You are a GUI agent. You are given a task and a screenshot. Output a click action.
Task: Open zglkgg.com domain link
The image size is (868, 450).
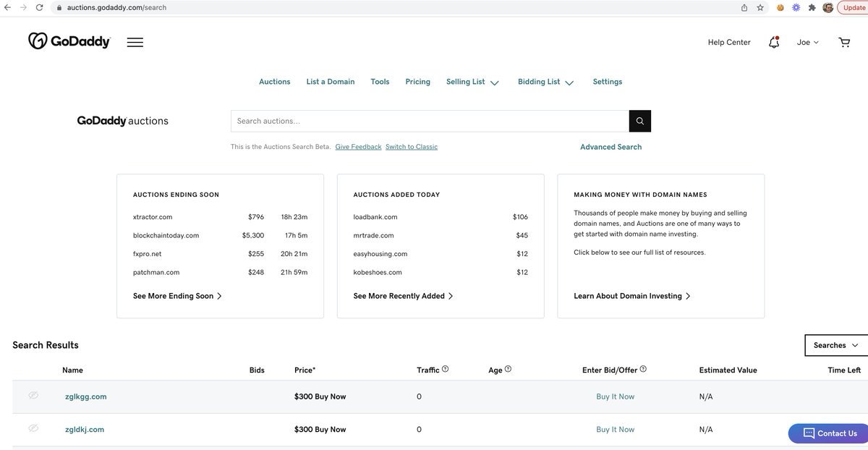[86, 396]
